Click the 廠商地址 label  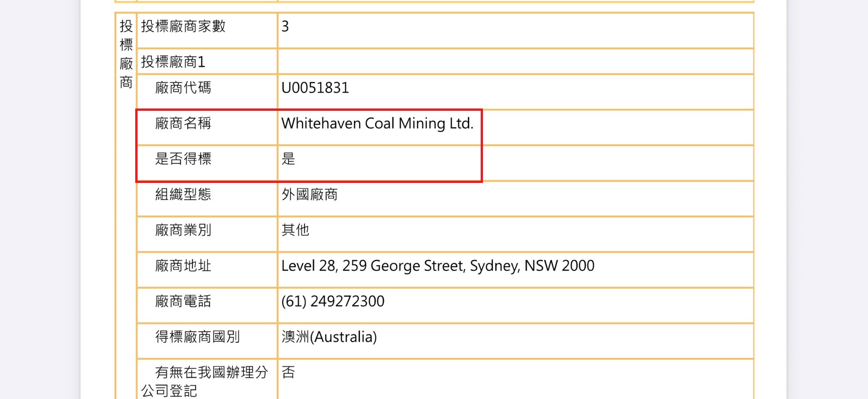(183, 266)
